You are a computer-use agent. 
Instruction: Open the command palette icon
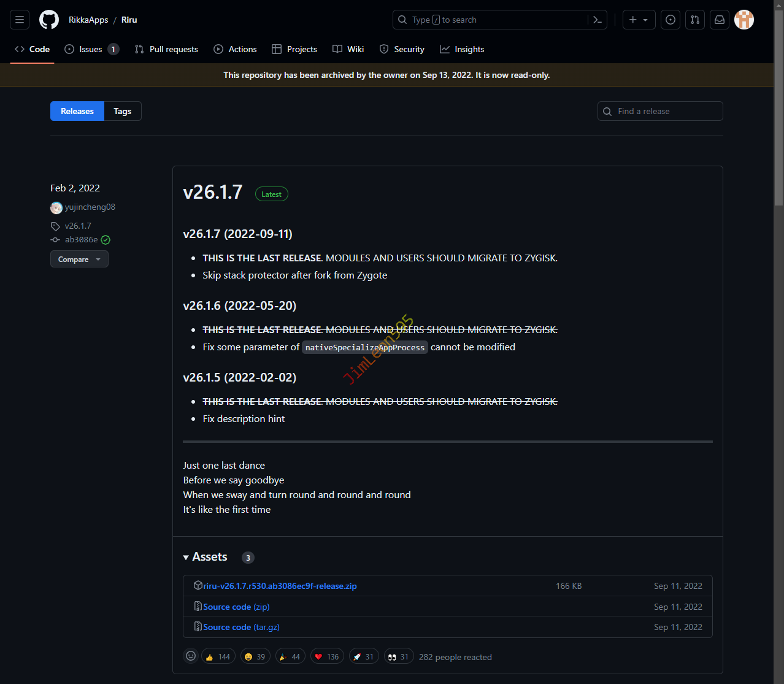[x=597, y=20]
